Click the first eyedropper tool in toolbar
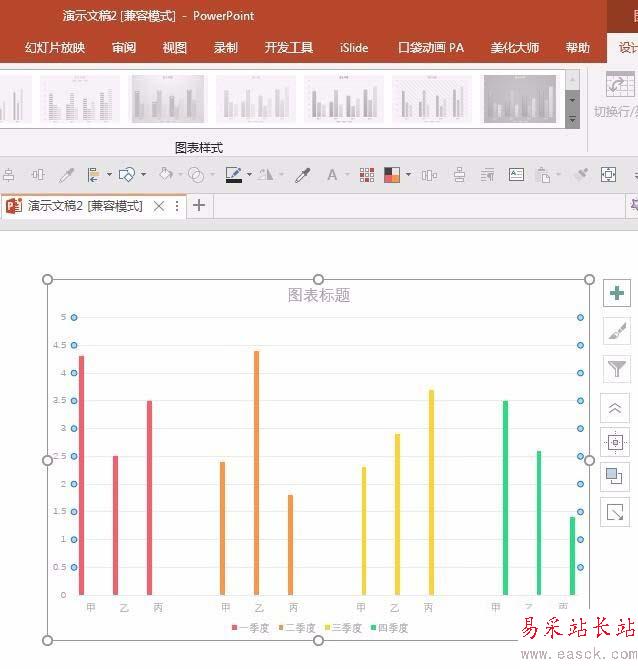638x669 pixels. pyautogui.click(x=67, y=175)
